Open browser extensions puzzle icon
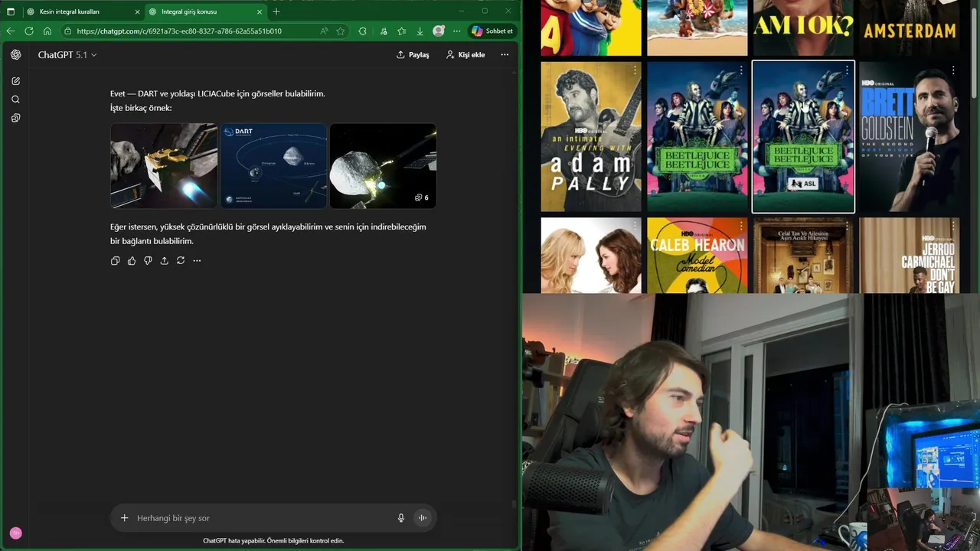This screenshot has width=980, height=551. (363, 31)
